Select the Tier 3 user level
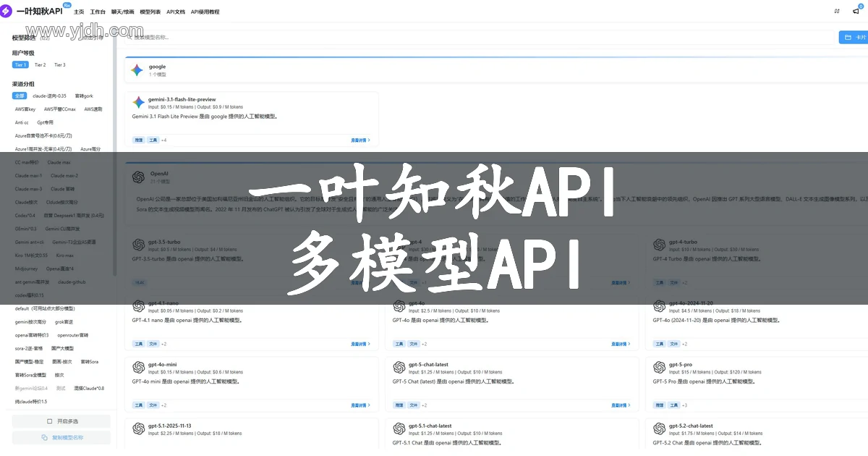 [x=59, y=65]
